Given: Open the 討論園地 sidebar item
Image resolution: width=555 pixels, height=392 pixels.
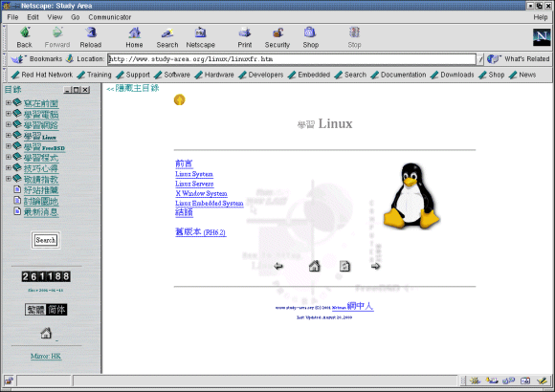Looking at the screenshot, I should point(41,202).
